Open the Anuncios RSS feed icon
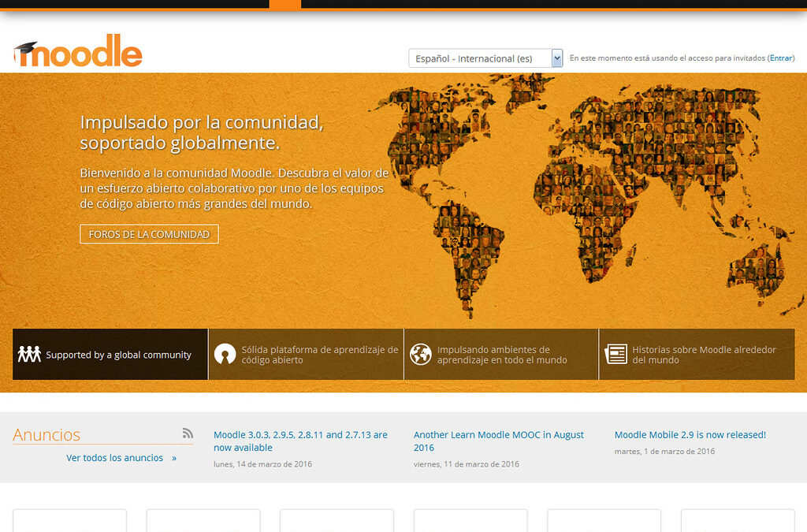 [188, 433]
